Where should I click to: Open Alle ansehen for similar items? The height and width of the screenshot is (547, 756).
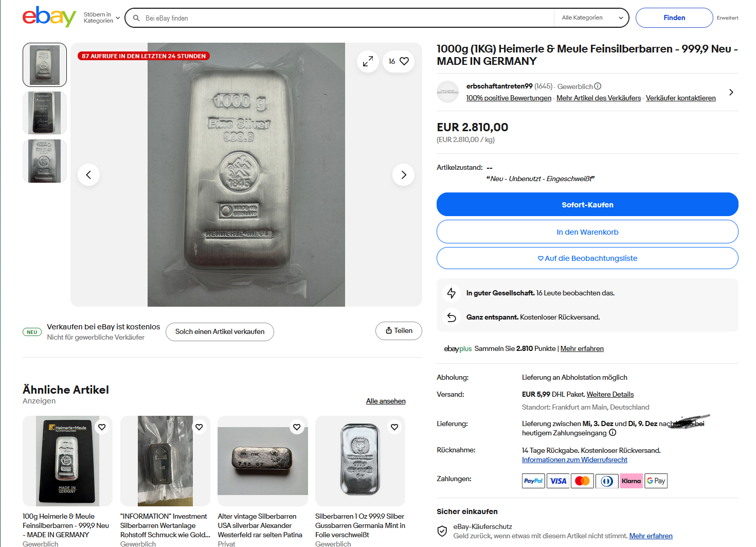(386, 401)
